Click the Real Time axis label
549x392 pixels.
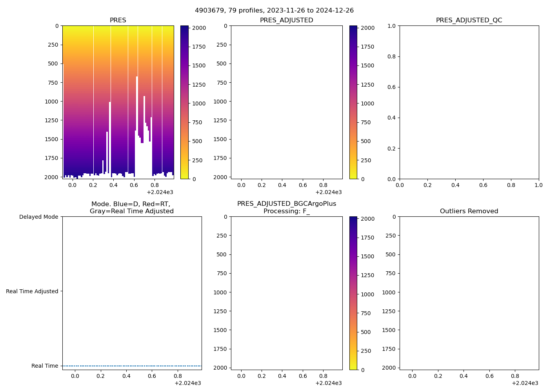click(x=45, y=366)
